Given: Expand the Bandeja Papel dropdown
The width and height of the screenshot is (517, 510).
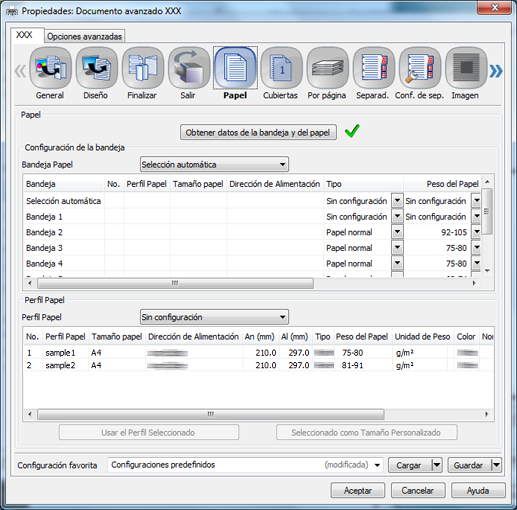Looking at the screenshot, I should 214,164.
